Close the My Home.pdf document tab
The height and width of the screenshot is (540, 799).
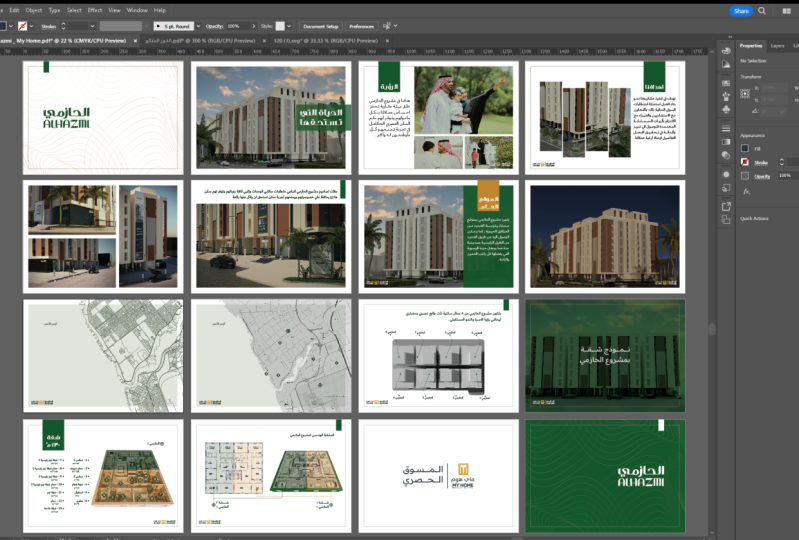pyautogui.click(x=135, y=41)
